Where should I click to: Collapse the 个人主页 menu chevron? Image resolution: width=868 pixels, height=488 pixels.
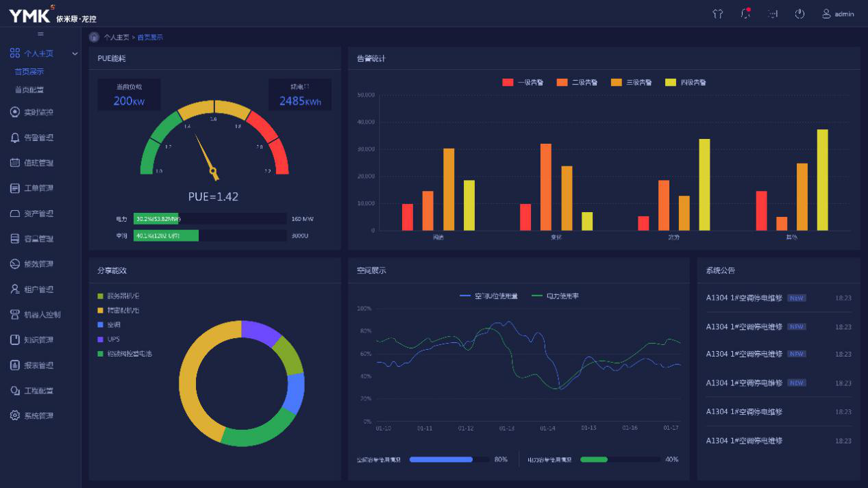pos(75,53)
